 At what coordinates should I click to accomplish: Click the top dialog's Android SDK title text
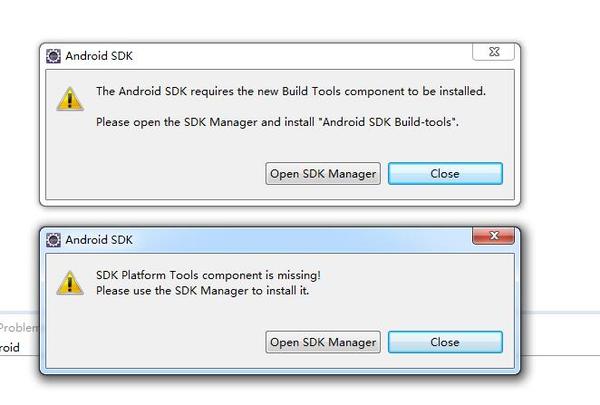click(x=99, y=56)
